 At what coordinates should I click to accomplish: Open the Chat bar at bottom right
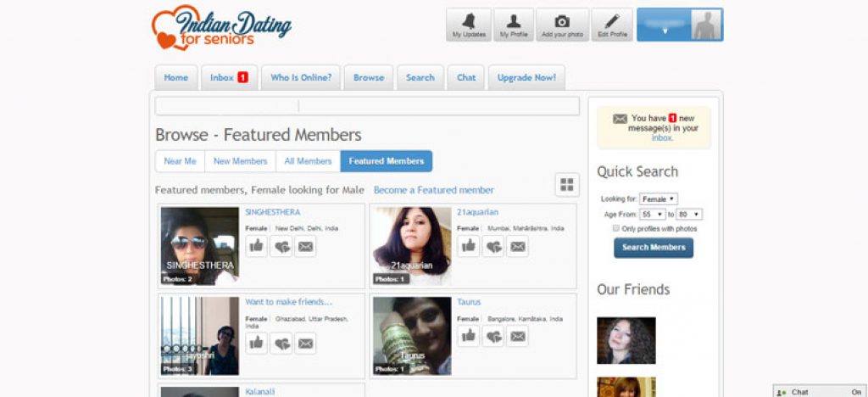tap(821, 391)
